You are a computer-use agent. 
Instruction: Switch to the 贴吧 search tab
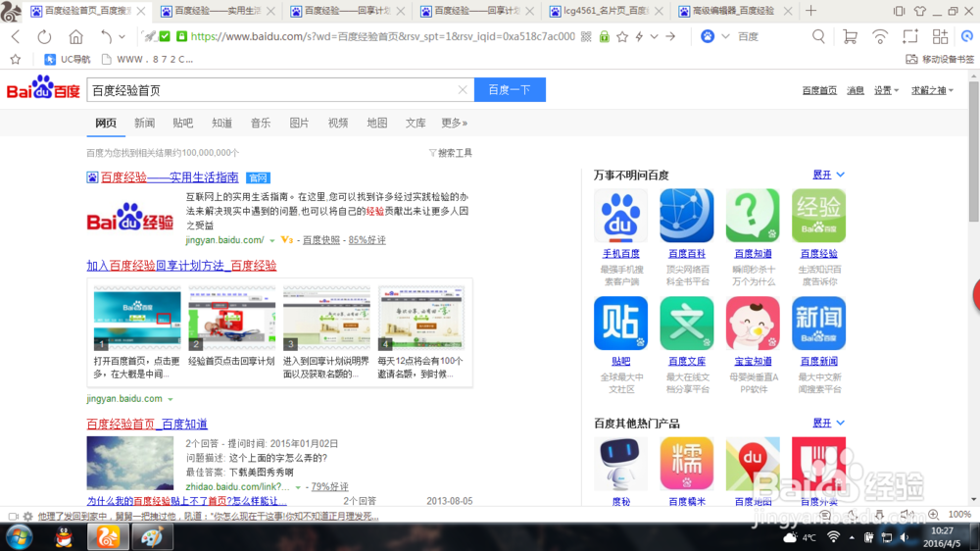point(183,124)
